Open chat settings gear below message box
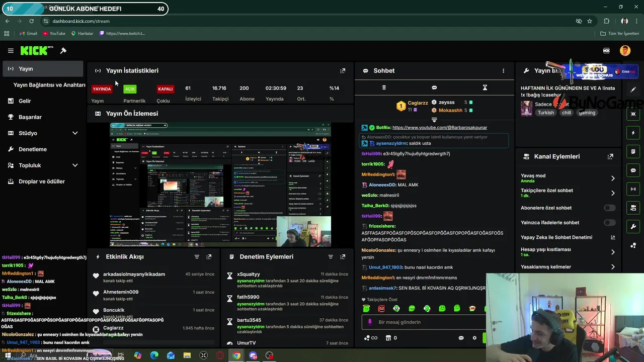This screenshot has width=644, height=362. coord(474,338)
